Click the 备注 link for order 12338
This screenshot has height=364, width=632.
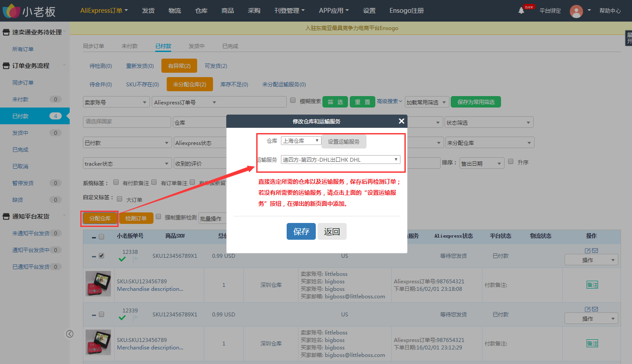[x=592, y=285]
